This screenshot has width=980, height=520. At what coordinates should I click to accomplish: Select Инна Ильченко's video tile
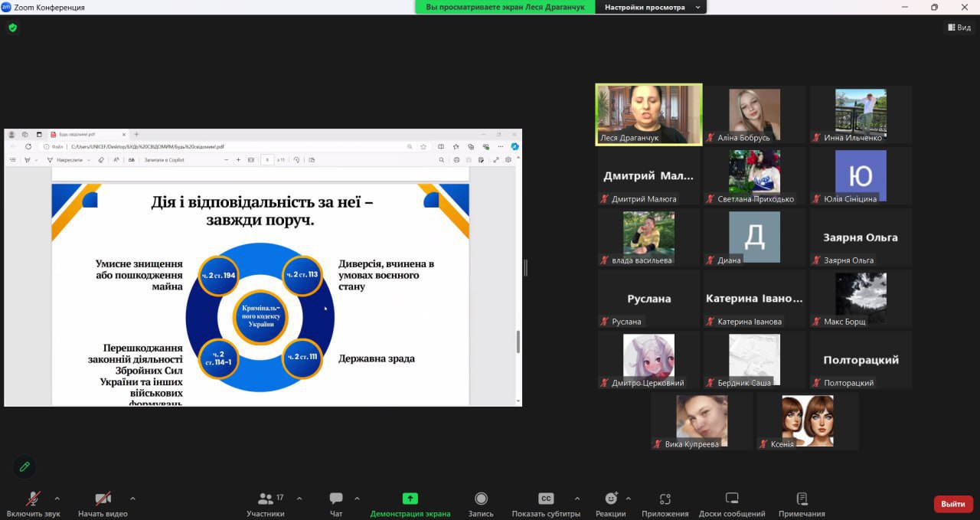click(861, 114)
